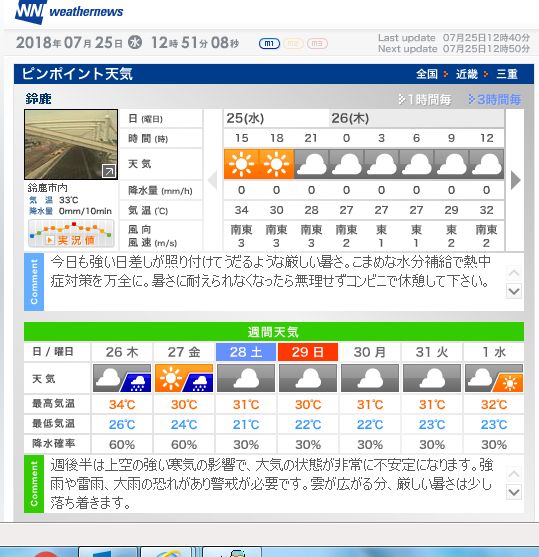Select the m1 display mode toggle
The width and height of the screenshot is (539, 557).
[x=269, y=44]
